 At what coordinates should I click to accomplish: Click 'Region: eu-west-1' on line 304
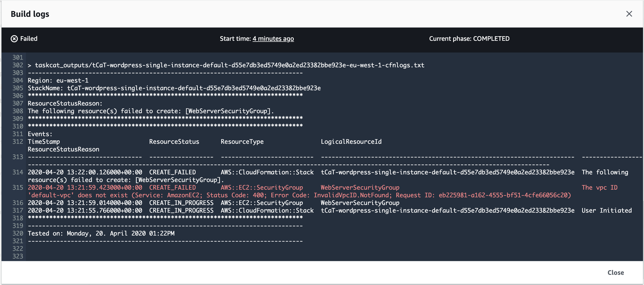tap(58, 81)
